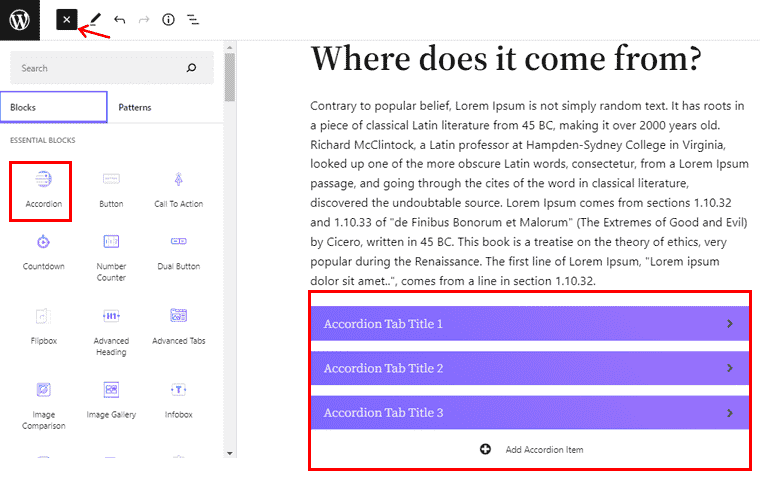Open document details info icon

pyautogui.click(x=168, y=20)
